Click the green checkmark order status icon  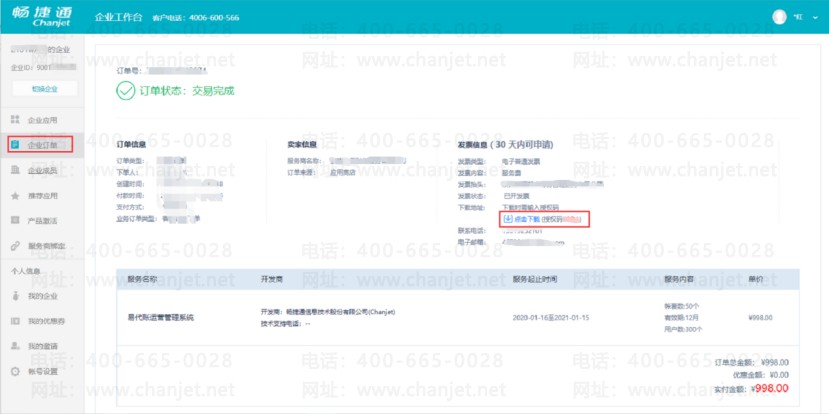point(126,91)
